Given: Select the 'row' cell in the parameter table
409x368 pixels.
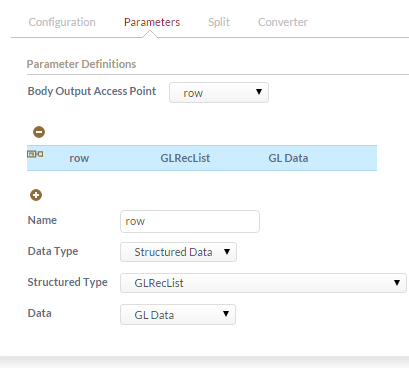Looking at the screenshot, I should click(79, 158).
